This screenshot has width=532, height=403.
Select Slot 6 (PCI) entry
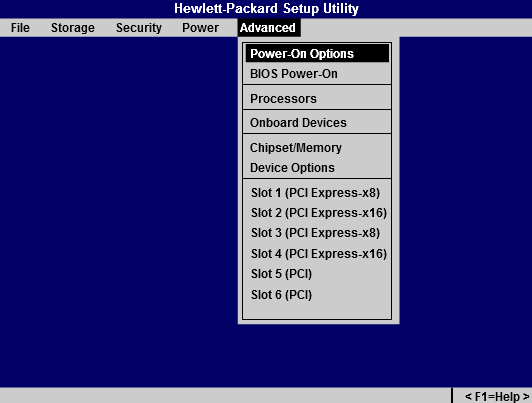click(317, 294)
